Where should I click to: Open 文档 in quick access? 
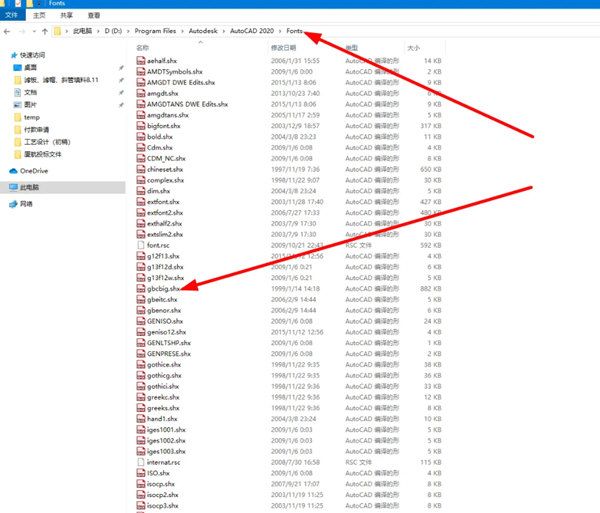click(x=30, y=92)
